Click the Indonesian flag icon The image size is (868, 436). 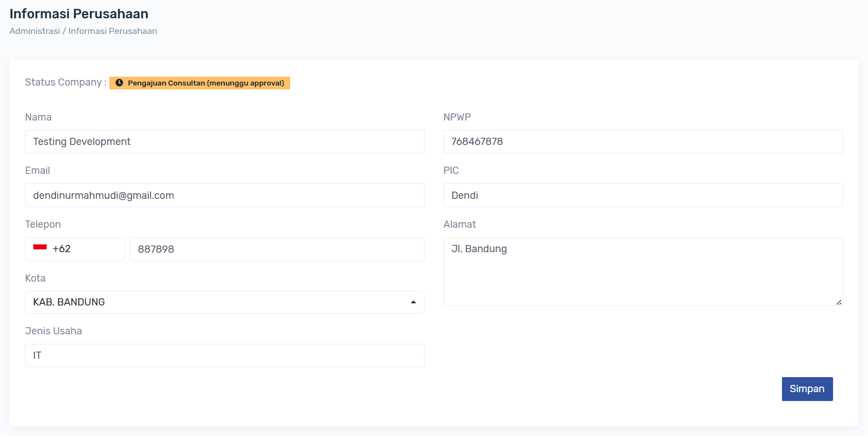coord(40,248)
